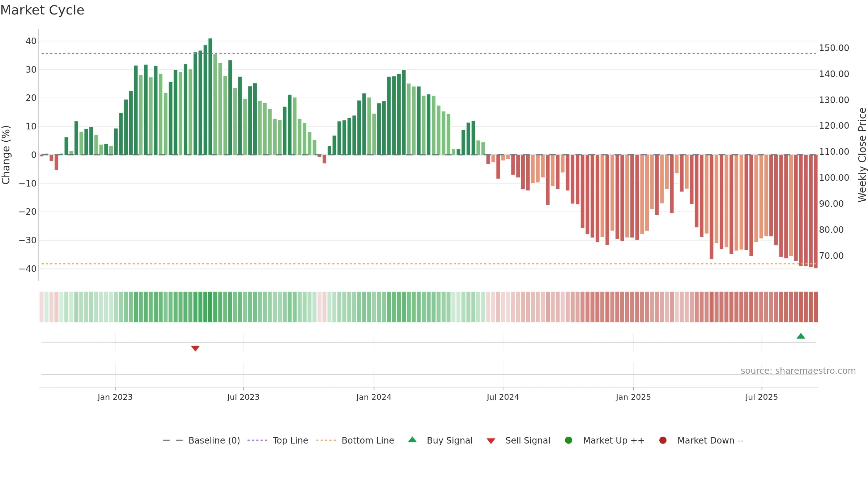This screenshot has width=868, height=488.
Task: Click the green triangle legend icon
Action: (412, 440)
